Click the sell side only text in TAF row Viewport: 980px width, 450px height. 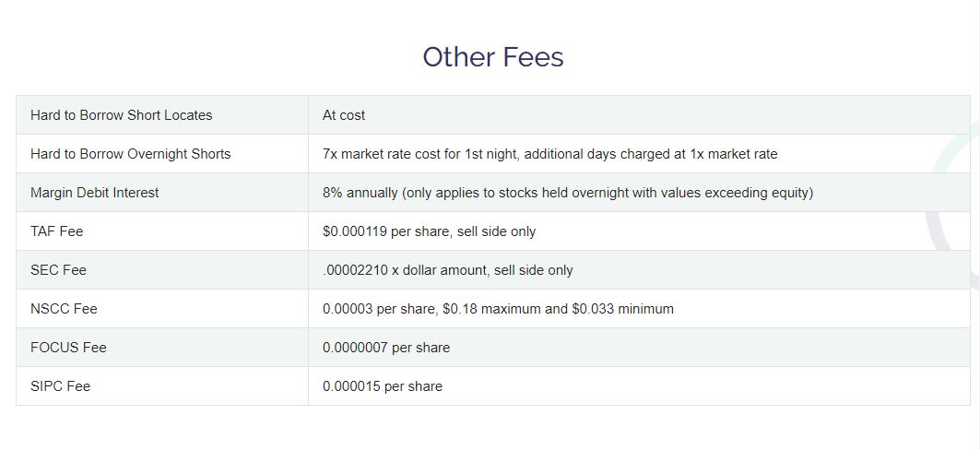[496, 231]
